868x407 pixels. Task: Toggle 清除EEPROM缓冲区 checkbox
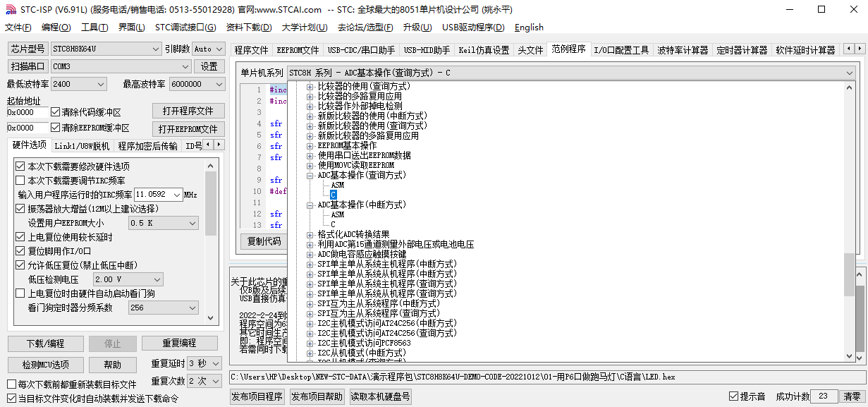click(x=56, y=128)
